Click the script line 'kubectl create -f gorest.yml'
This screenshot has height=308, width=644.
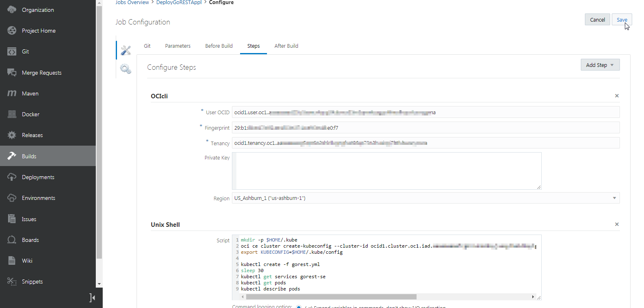(x=280, y=264)
